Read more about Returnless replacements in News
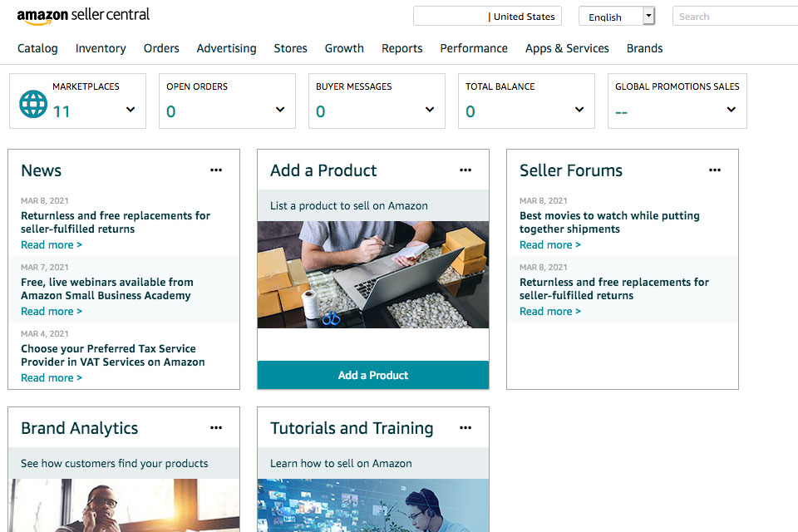The height and width of the screenshot is (532, 798). pyautogui.click(x=52, y=245)
